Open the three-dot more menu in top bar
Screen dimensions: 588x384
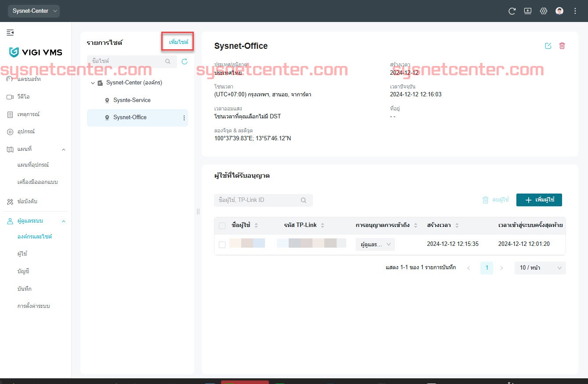(x=575, y=11)
